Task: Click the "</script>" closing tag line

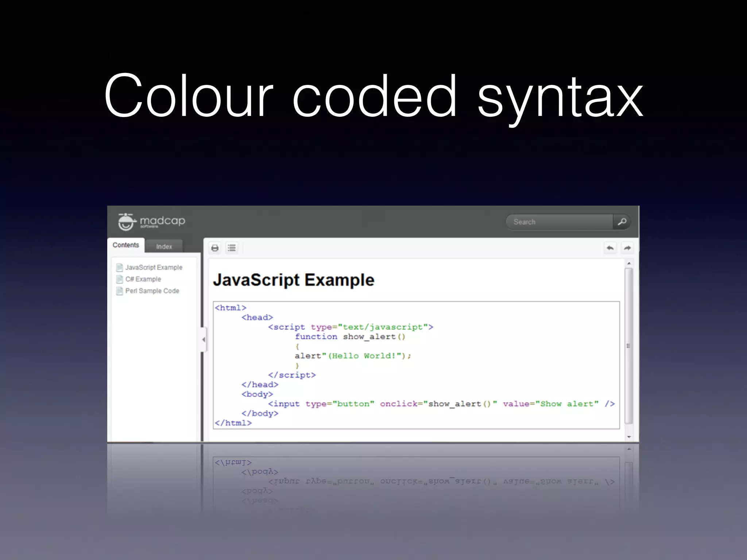Action: 292,375
